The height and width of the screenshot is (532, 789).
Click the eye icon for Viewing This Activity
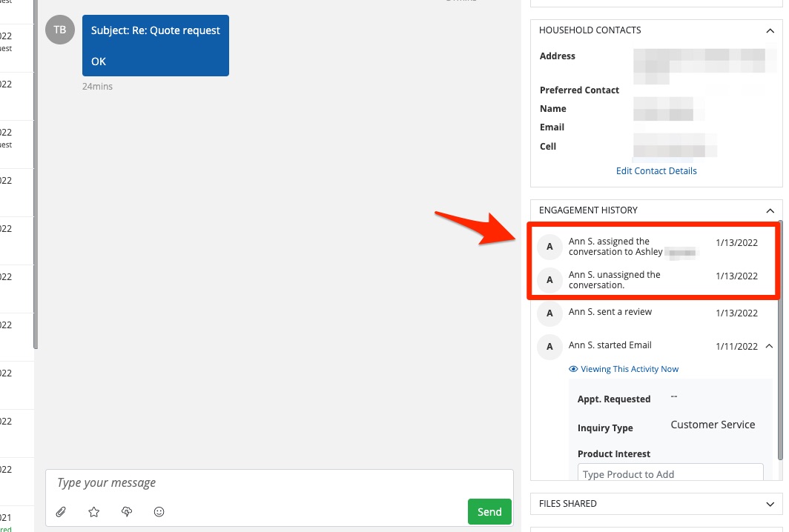point(573,369)
